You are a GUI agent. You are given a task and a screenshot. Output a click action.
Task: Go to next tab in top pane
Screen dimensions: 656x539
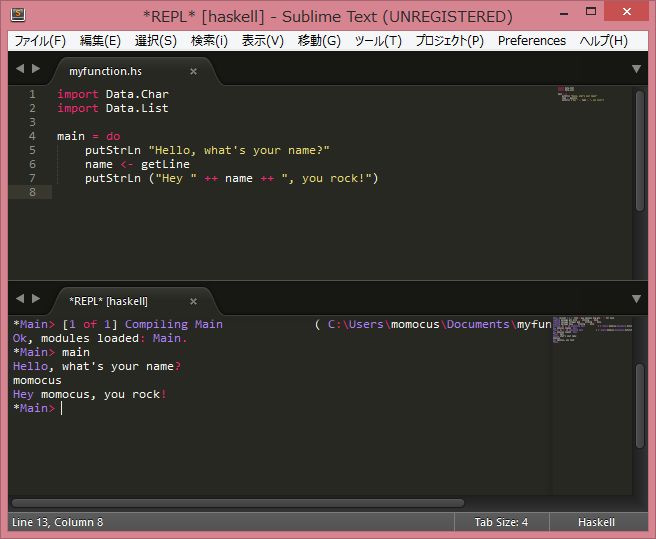[x=36, y=68]
